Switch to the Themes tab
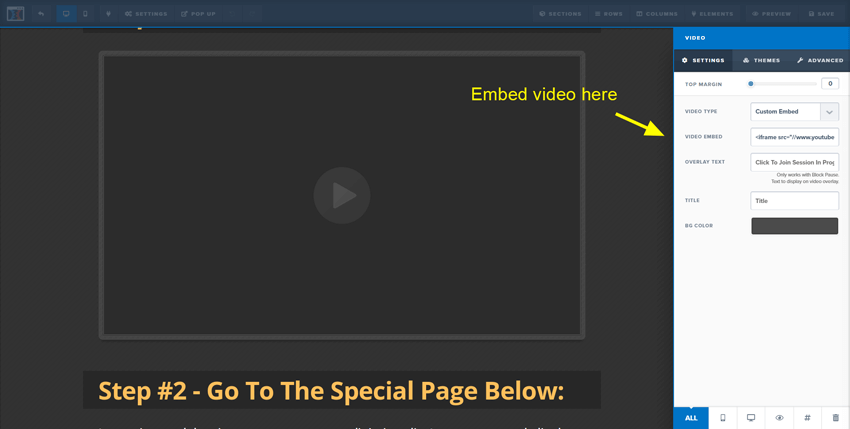The width and height of the screenshot is (850, 429). [761, 60]
